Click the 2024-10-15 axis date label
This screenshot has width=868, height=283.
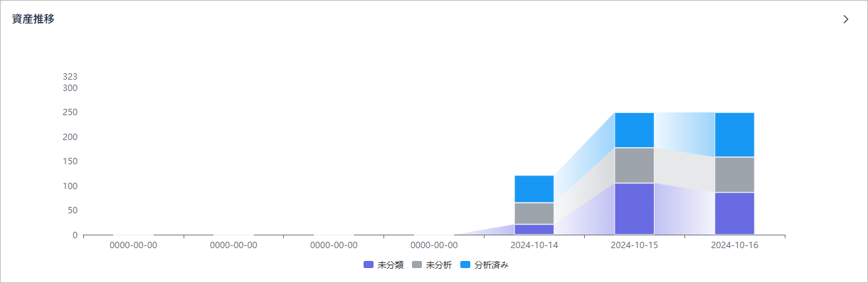(635, 245)
